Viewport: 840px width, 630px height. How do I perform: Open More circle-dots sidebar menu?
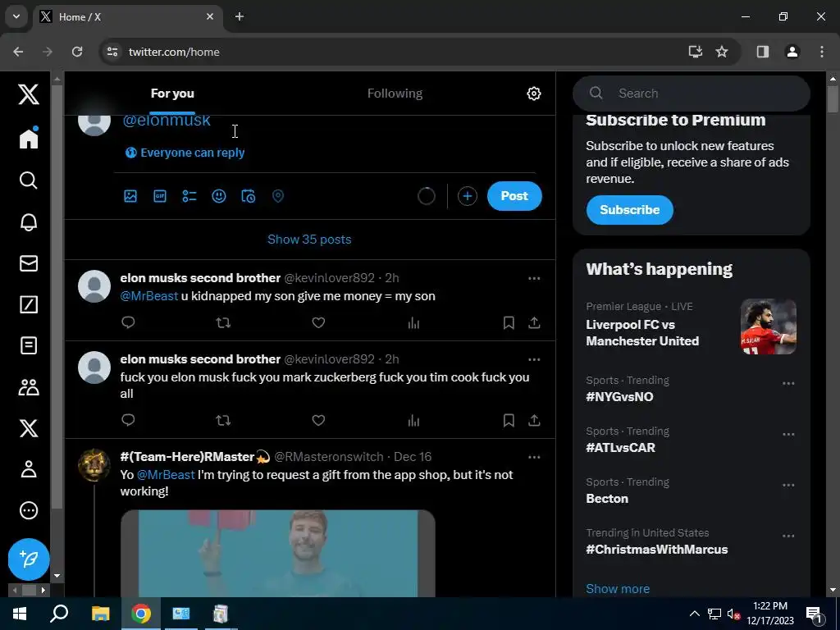coord(29,510)
